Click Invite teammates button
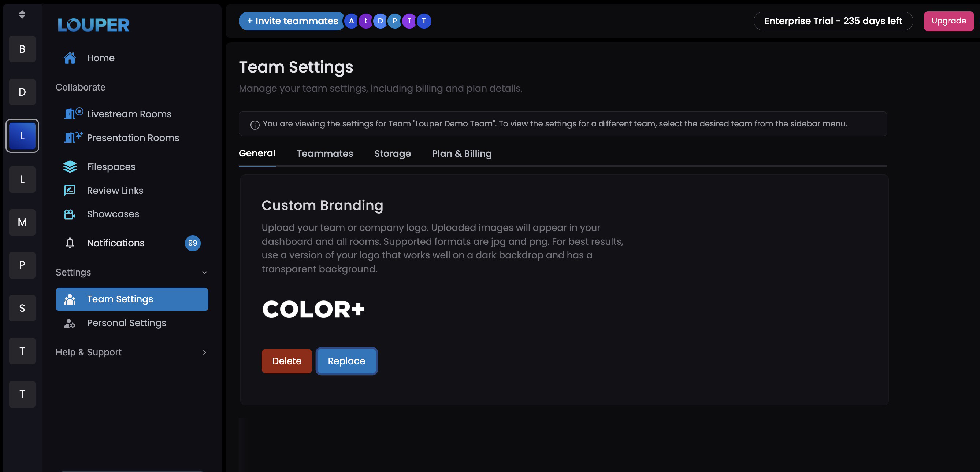Viewport: 980px width, 472px height. coord(292,21)
